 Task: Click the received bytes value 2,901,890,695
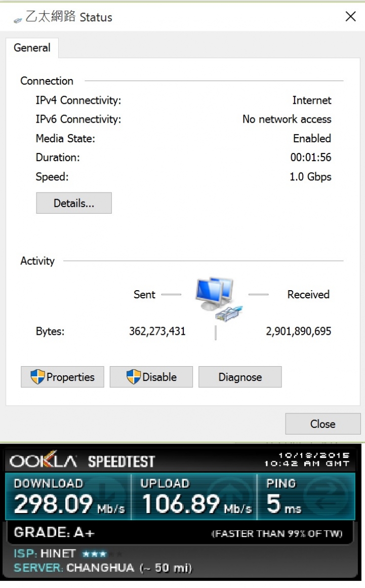point(299,331)
